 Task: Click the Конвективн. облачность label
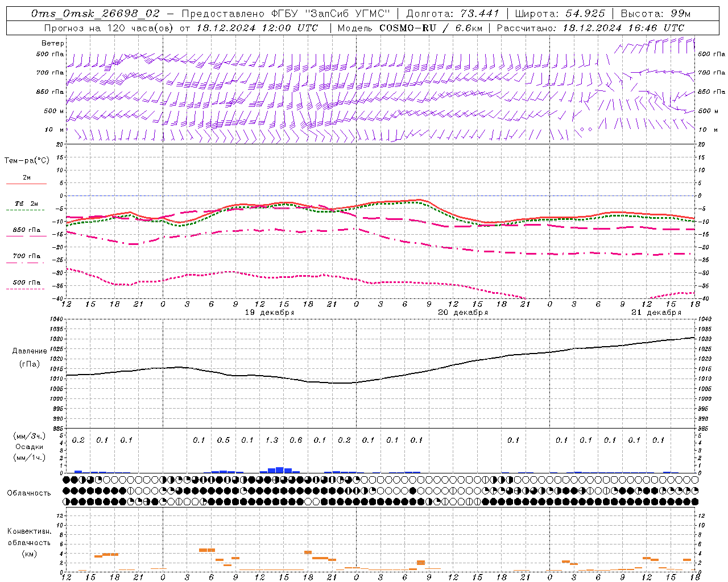(29, 537)
